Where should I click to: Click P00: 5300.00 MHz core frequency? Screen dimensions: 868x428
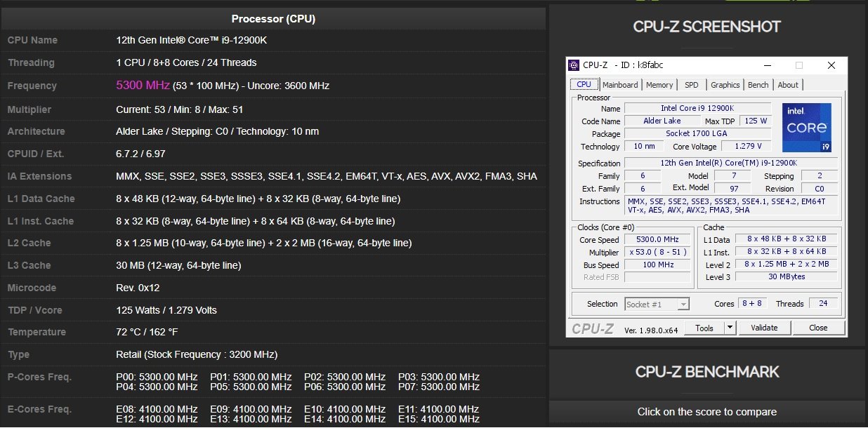click(157, 377)
